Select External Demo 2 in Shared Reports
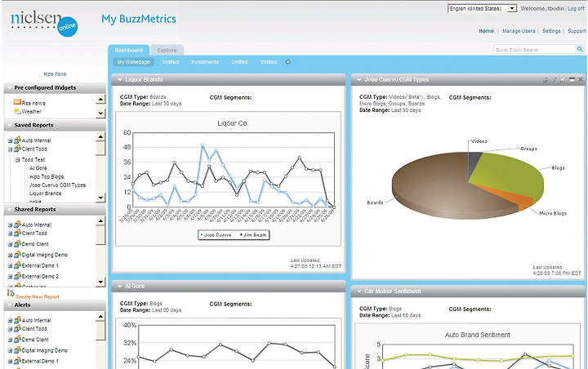The width and height of the screenshot is (588, 369). (x=40, y=277)
